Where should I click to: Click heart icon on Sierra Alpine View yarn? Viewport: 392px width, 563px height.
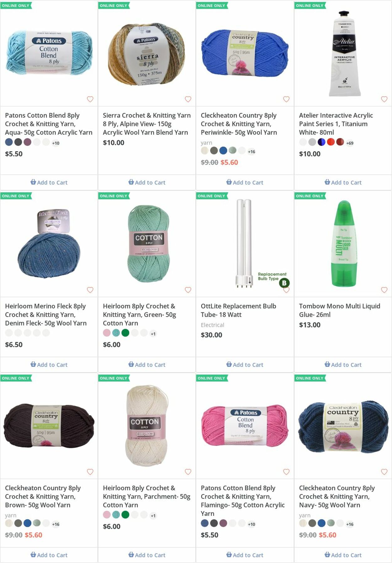coord(188,99)
